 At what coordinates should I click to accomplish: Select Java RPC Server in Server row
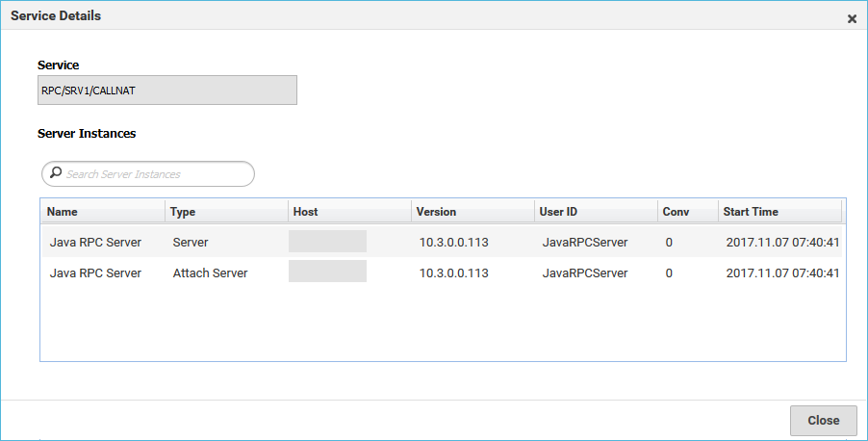pyautogui.click(x=95, y=242)
